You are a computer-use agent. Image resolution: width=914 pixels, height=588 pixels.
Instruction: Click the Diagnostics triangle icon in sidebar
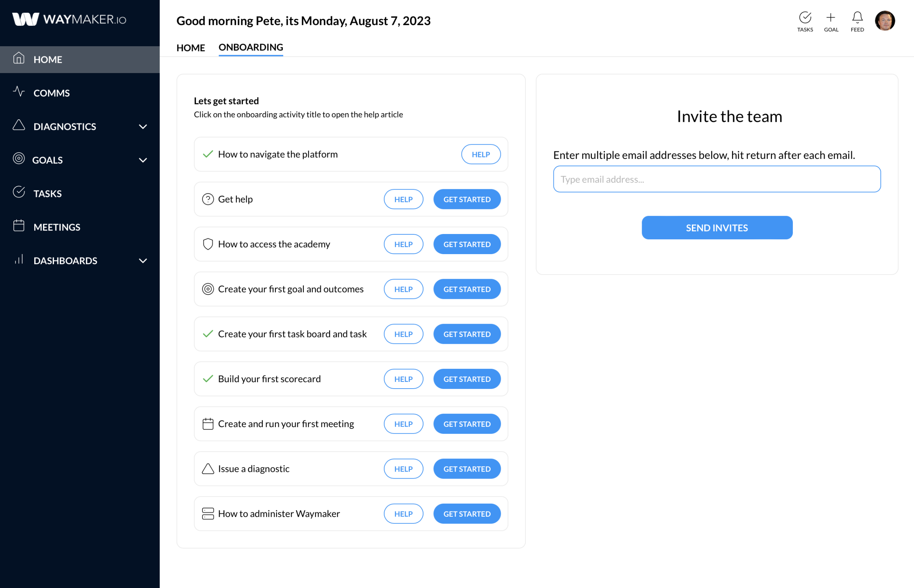click(x=19, y=125)
